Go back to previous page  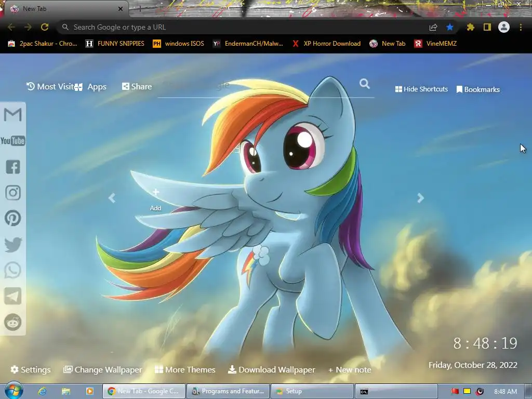click(11, 27)
